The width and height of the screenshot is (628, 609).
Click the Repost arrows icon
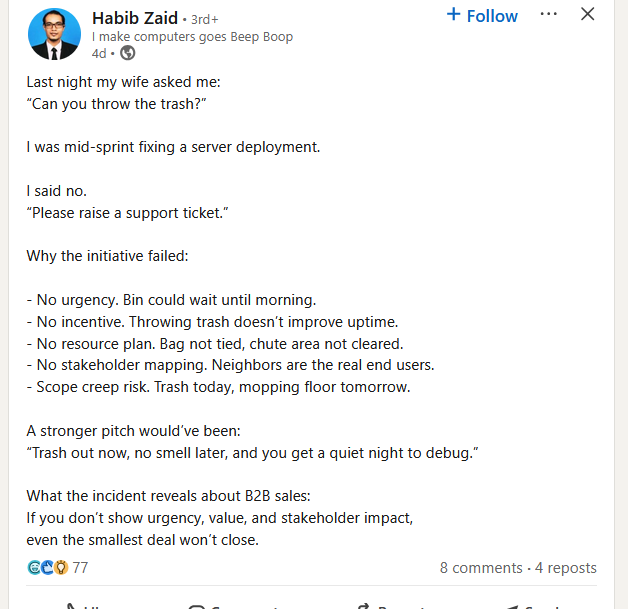365,606
